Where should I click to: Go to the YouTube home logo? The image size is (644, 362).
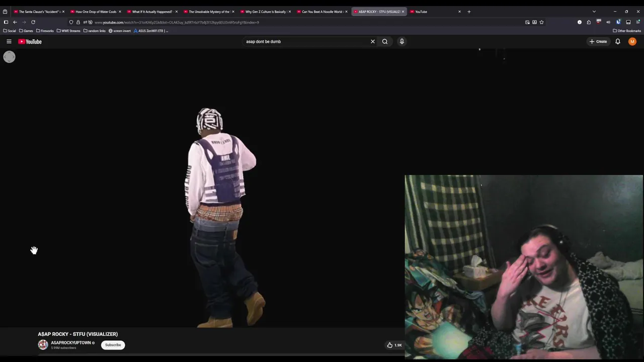(x=30, y=42)
